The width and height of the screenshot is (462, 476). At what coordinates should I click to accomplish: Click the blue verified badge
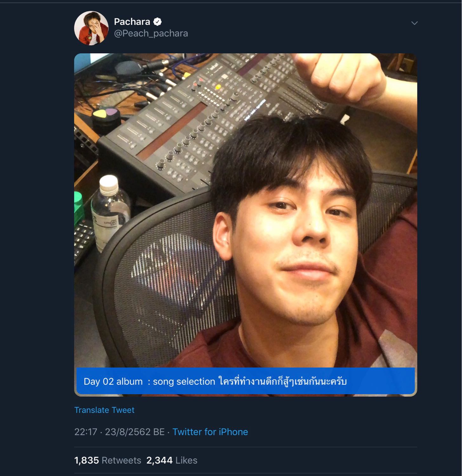point(157,22)
